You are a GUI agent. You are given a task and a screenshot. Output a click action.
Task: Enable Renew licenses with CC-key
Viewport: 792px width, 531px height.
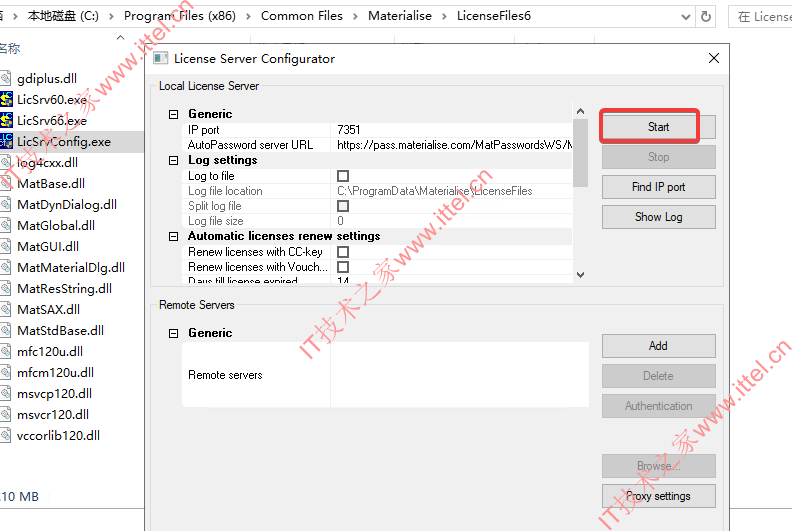pos(343,252)
